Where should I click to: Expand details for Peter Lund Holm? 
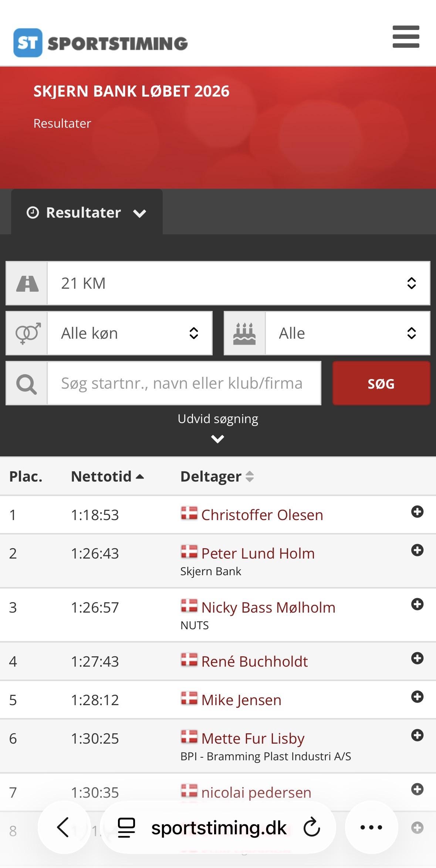[417, 550]
